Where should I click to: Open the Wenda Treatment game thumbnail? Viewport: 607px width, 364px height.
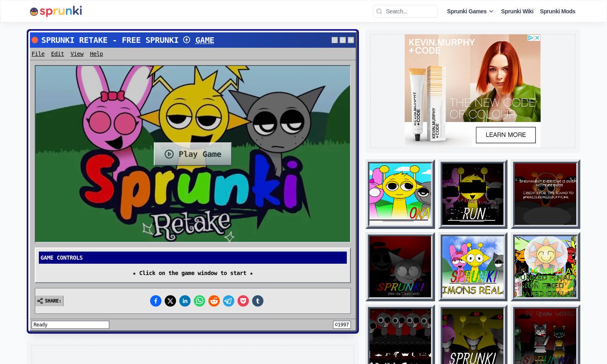tap(400, 267)
